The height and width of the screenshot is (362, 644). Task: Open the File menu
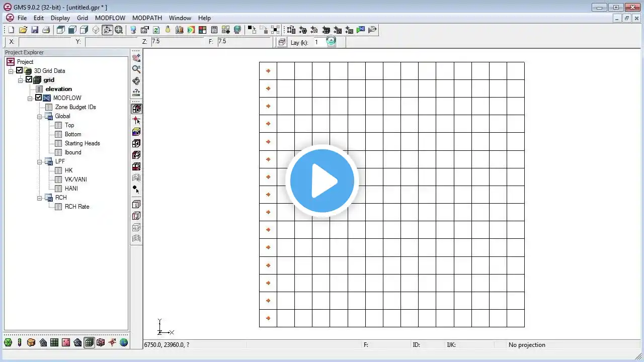[22, 18]
